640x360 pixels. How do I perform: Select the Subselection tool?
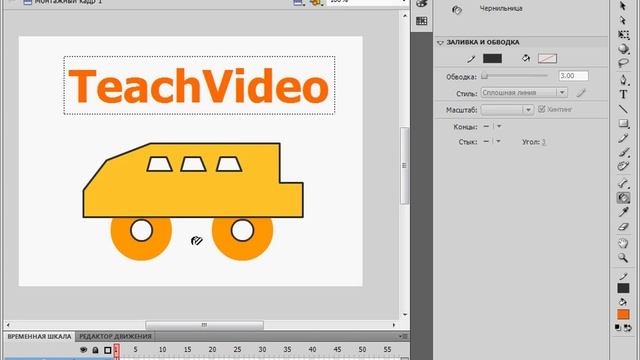tap(623, 20)
